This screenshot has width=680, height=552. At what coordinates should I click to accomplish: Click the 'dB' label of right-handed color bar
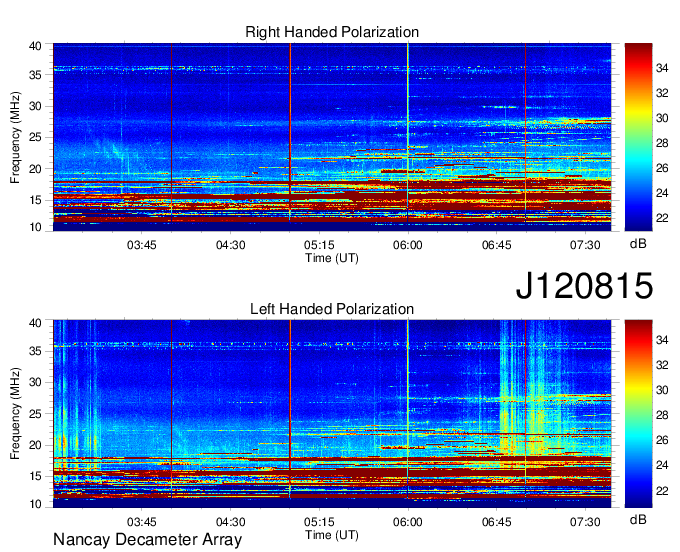click(x=638, y=244)
